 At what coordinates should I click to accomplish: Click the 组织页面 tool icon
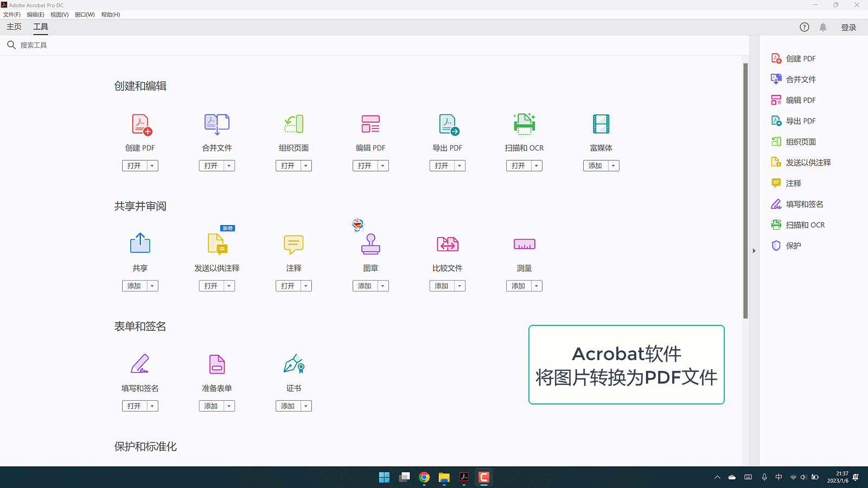[294, 124]
